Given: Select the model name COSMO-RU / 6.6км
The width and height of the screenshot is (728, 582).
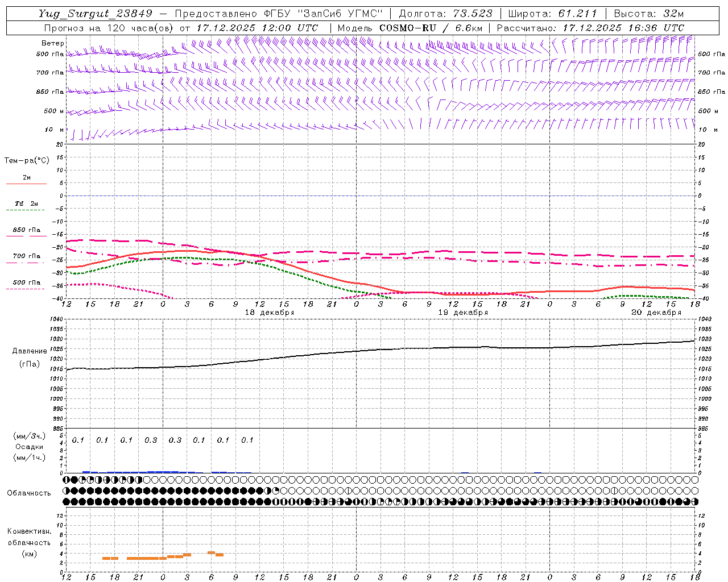Looking at the screenshot, I should [431, 28].
